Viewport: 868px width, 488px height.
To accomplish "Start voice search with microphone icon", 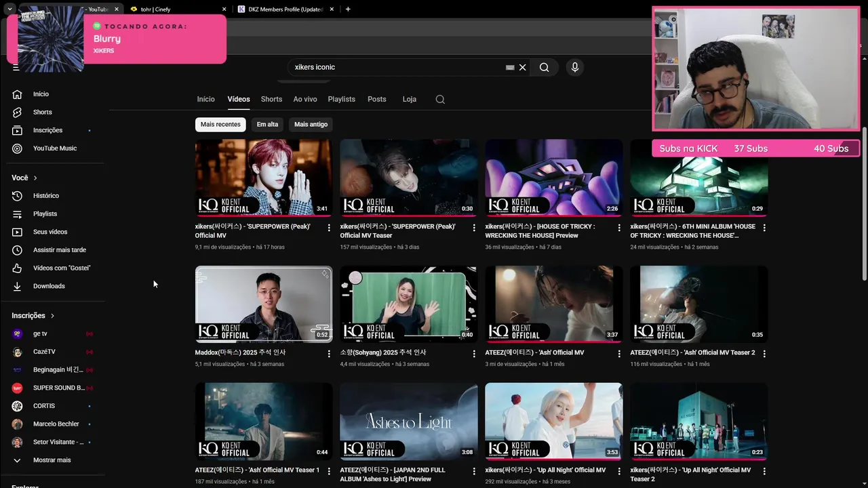I will pyautogui.click(x=574, y=67).
